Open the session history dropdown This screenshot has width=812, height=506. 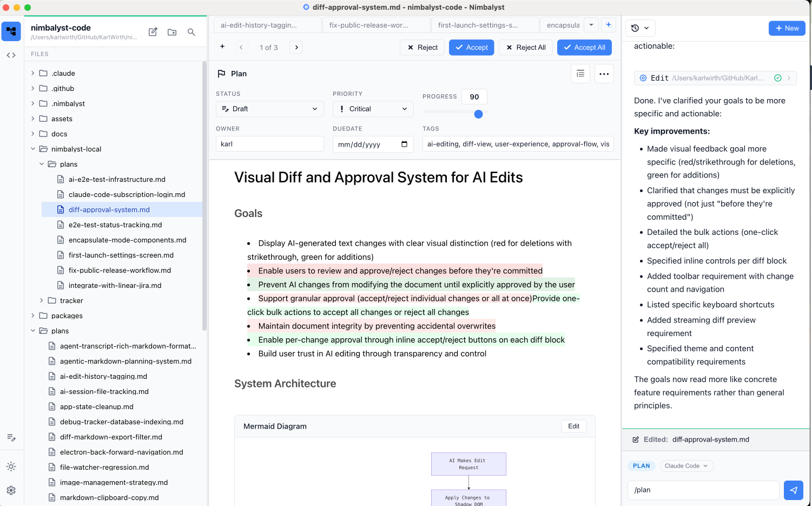click(640, 28)
